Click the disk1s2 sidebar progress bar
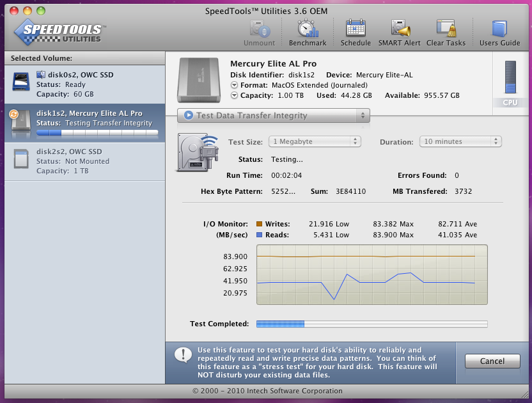 tap(97, 133)
